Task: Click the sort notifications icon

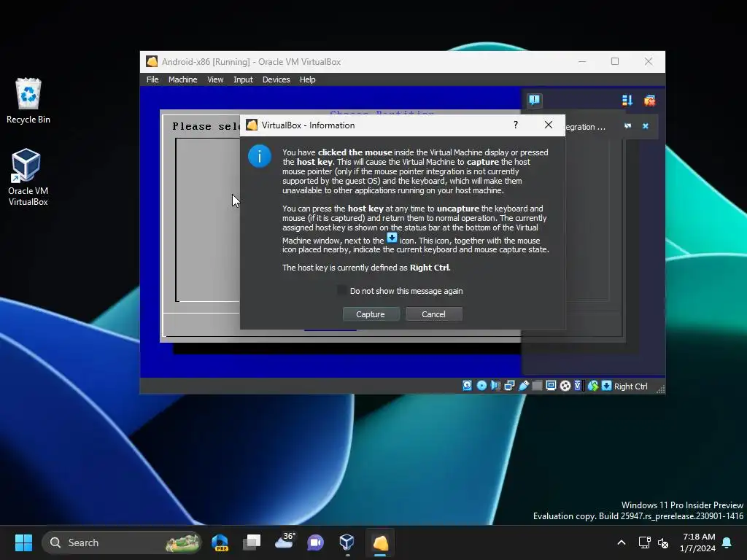Action: (627, 100)
